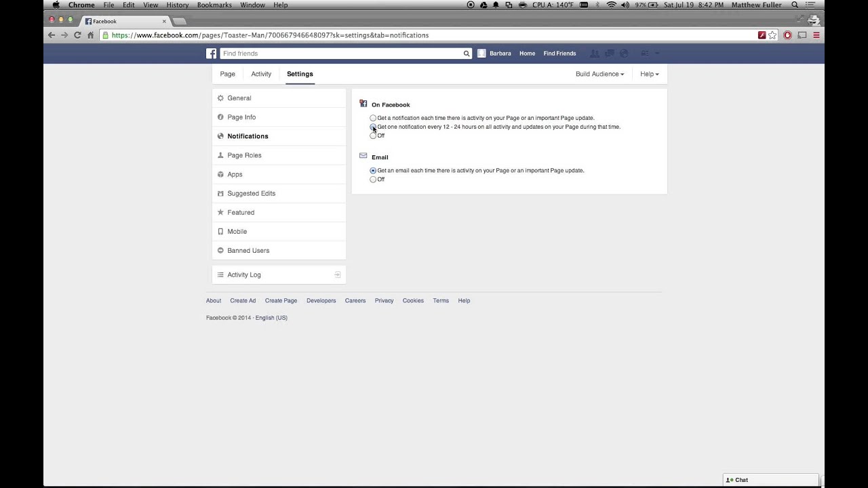Open Create Ad footer link
This screenshot has width=868, height=488.
tap(243, 301)
